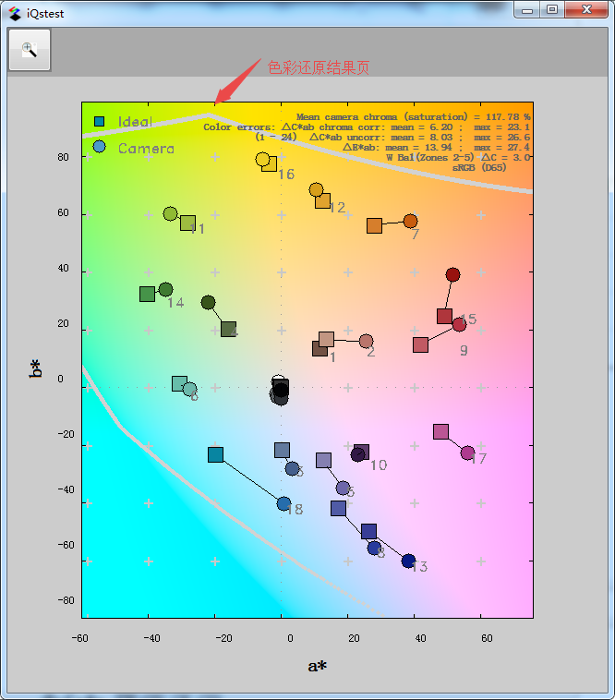Click the a* axis label
The width and height of the screenshot is (615, 700).
pos(318,666)
